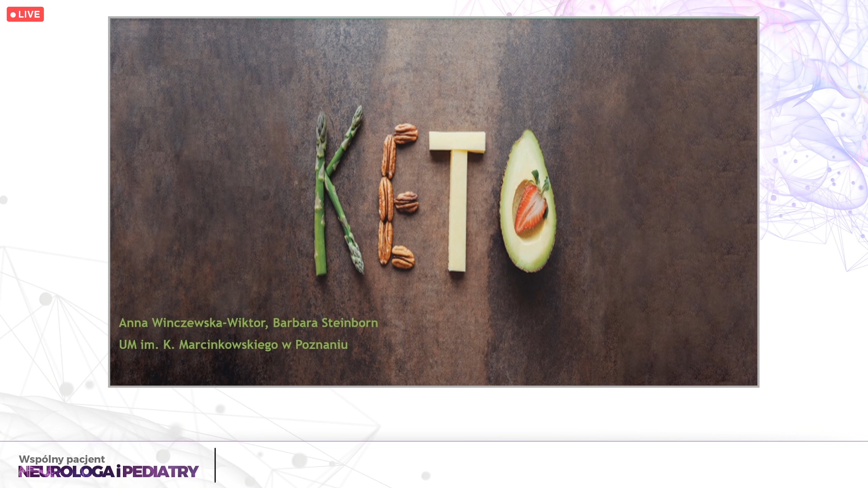Click the vertical divider beside the logo

[215, 465]
